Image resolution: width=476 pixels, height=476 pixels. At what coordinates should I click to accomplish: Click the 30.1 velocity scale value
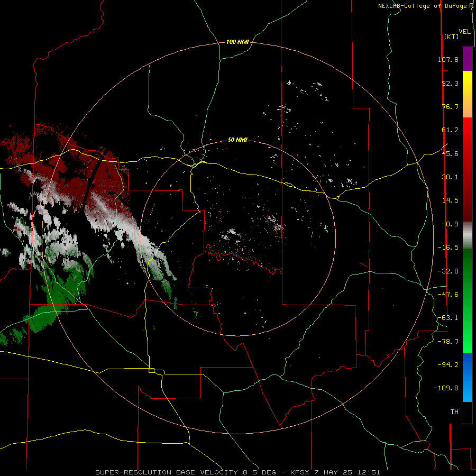450,177
